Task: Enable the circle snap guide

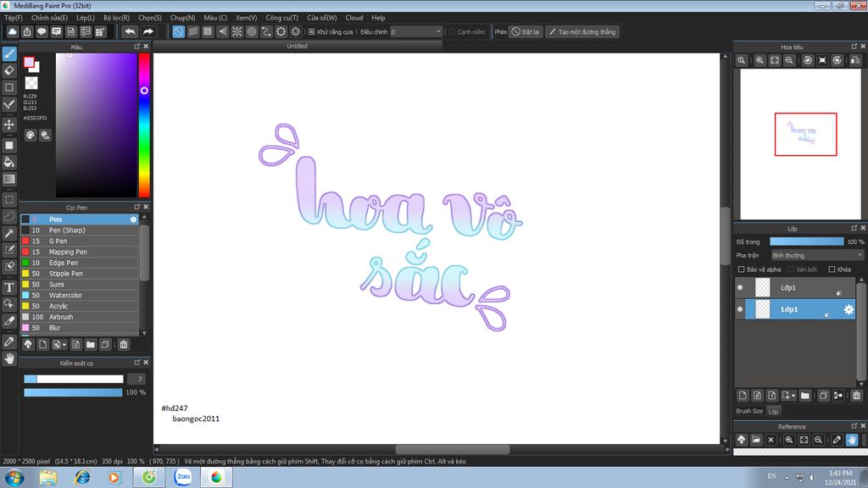Action: [x=252, y=32]
